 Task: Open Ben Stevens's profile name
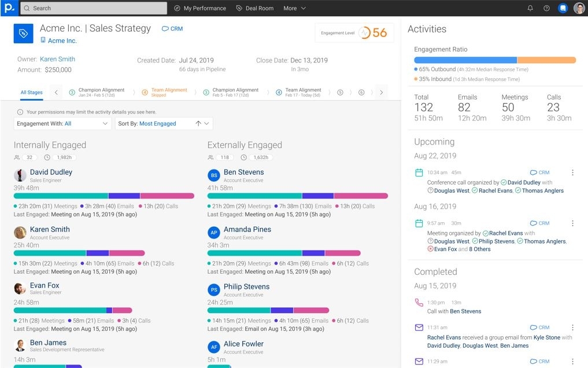pos(244,172)
